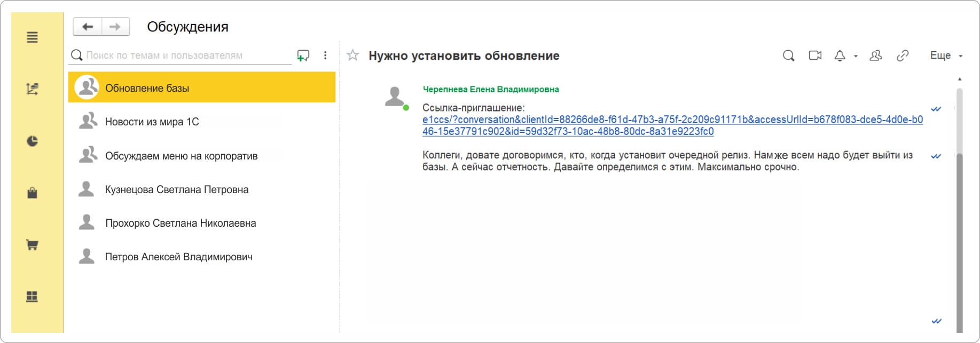The width and height of the screenshot is (980, 343).
Task: Go back with the left arrow button
Action: 88,27
